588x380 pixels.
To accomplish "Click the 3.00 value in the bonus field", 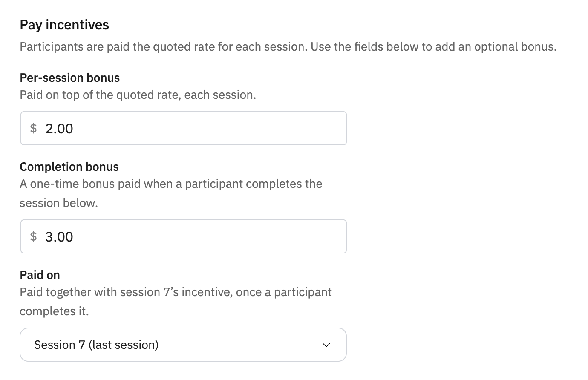I will pyautogui.click(x=59, y=236).
